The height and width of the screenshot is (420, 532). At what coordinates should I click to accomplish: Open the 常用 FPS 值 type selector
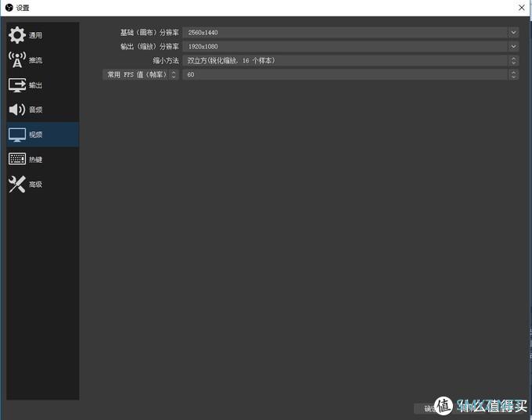coord(141,74)
